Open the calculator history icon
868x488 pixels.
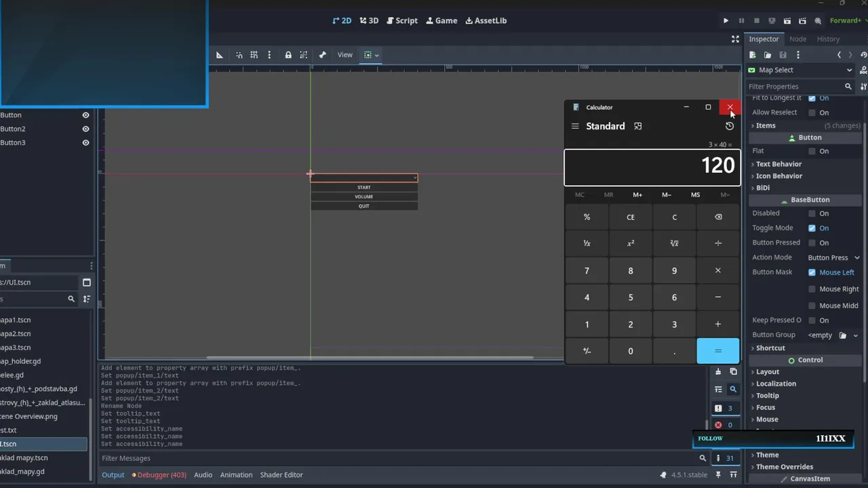[x=730, y=126]
